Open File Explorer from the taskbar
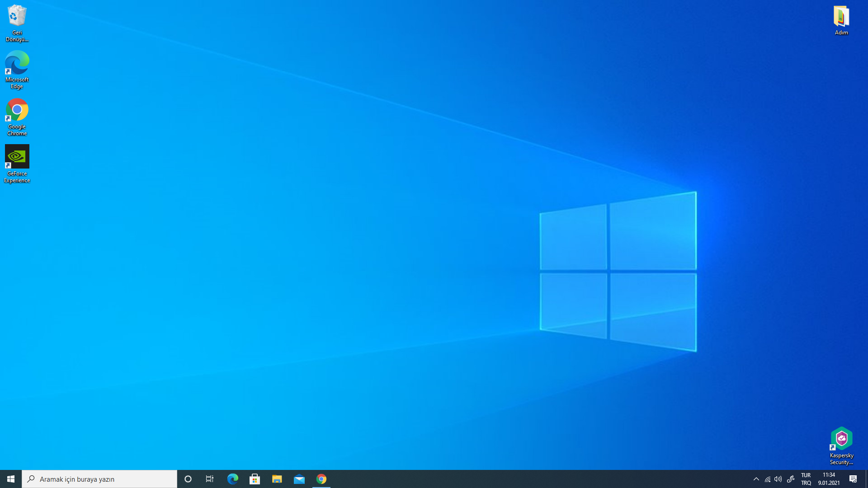868x488 pixels. 277,479
